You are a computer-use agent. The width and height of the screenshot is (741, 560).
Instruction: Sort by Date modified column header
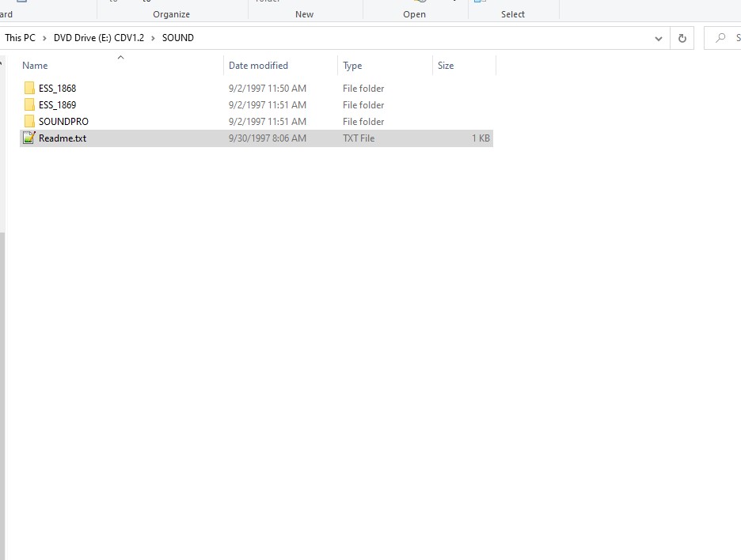(x=258, y=66)
